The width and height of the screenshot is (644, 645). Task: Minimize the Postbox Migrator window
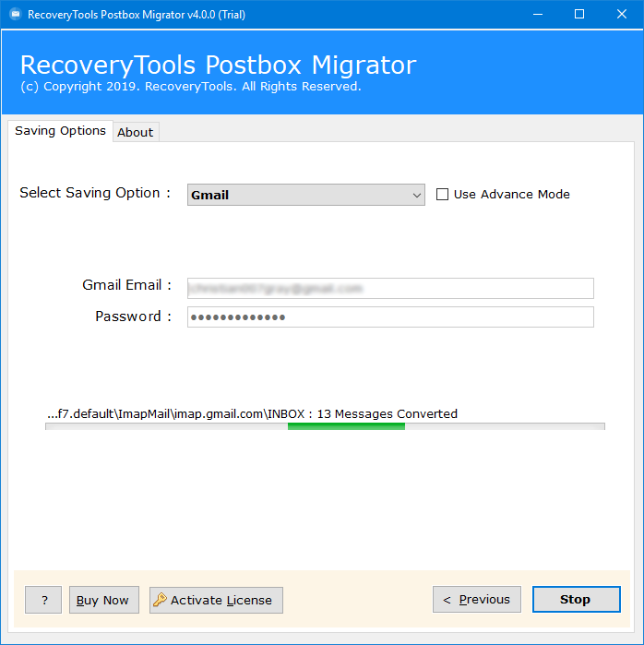coord(538,15)
